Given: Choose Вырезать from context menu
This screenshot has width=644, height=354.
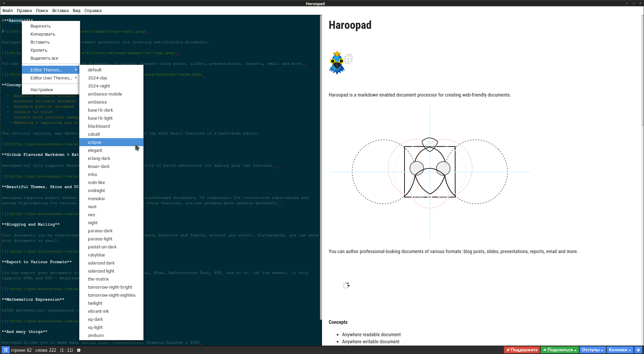Looking at the screenshot, I should [x=51, y=26].
